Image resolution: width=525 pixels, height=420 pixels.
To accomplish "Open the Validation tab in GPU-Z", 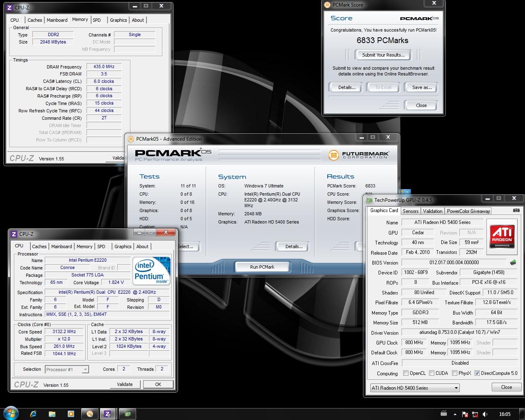I will (433, 211).
